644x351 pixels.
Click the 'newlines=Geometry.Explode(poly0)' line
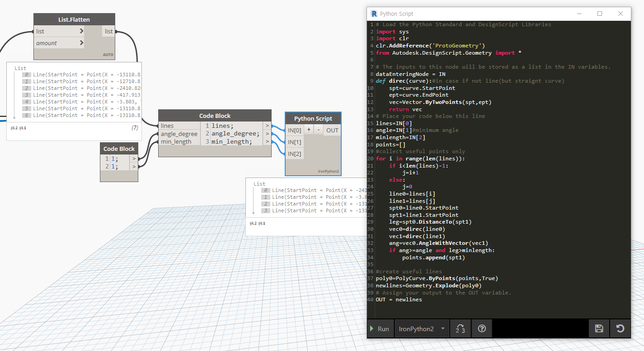[428, 285]
